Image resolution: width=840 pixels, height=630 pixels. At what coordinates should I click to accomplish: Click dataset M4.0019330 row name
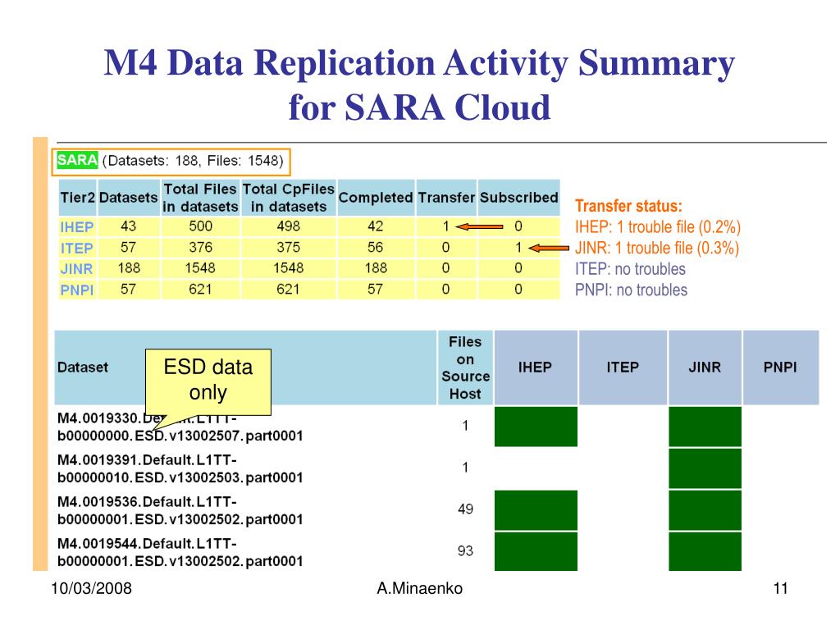click(x=180, y=427)
